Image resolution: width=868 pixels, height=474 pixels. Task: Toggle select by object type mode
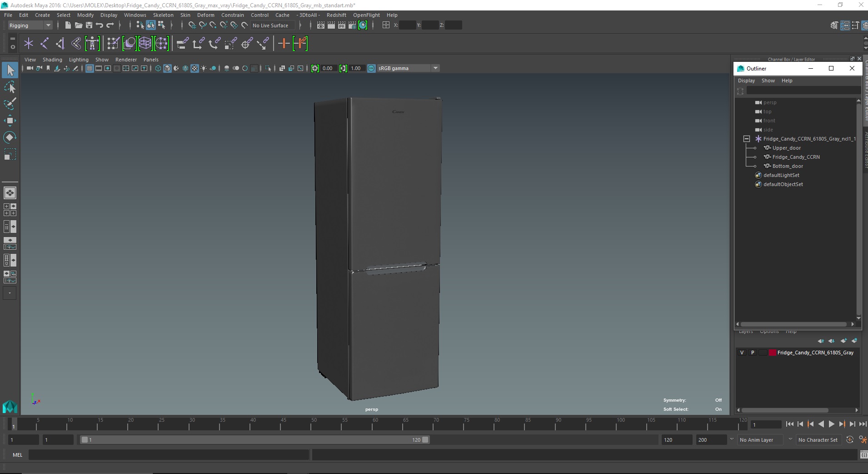(x=151, y=25)
